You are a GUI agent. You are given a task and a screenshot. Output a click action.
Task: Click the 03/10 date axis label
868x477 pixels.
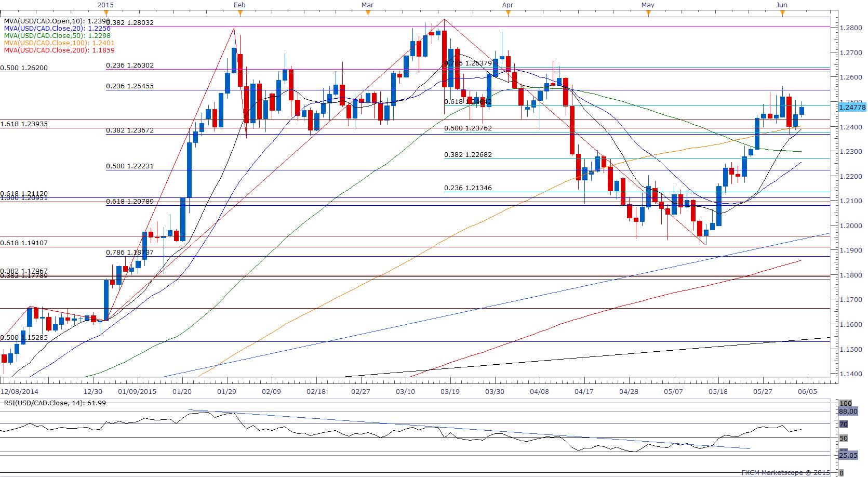(x=405, y=392)
